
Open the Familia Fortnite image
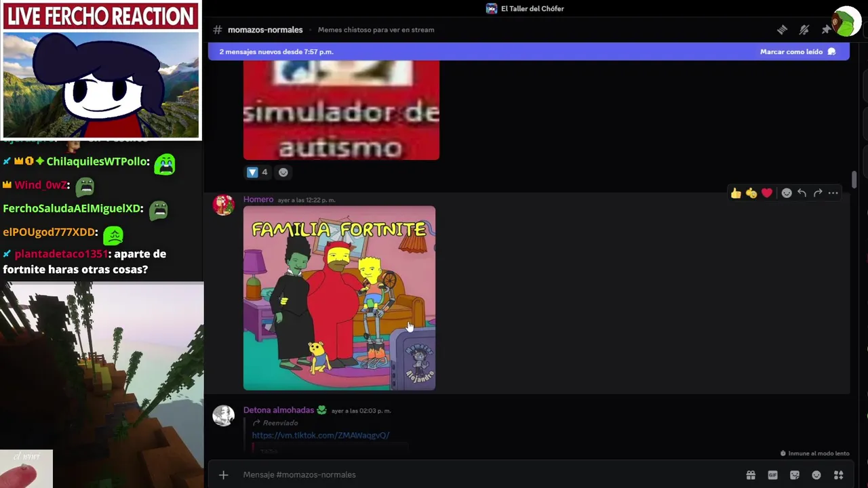coord(339,298)
